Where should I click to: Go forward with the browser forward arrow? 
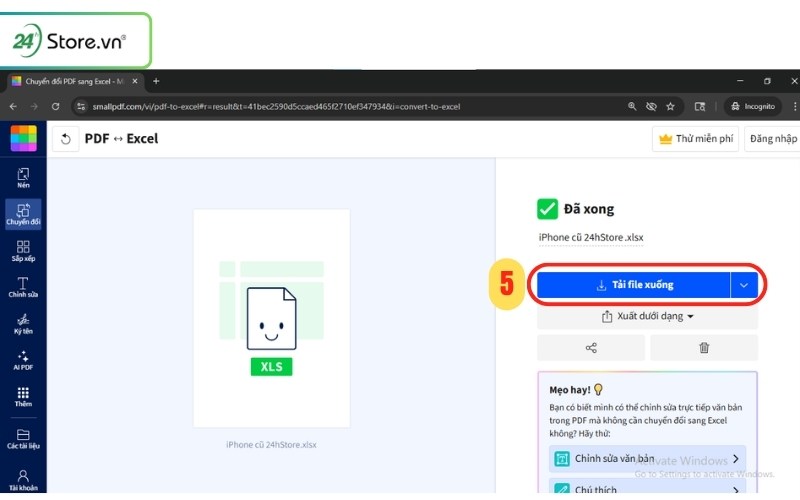[x=34, y=107]
